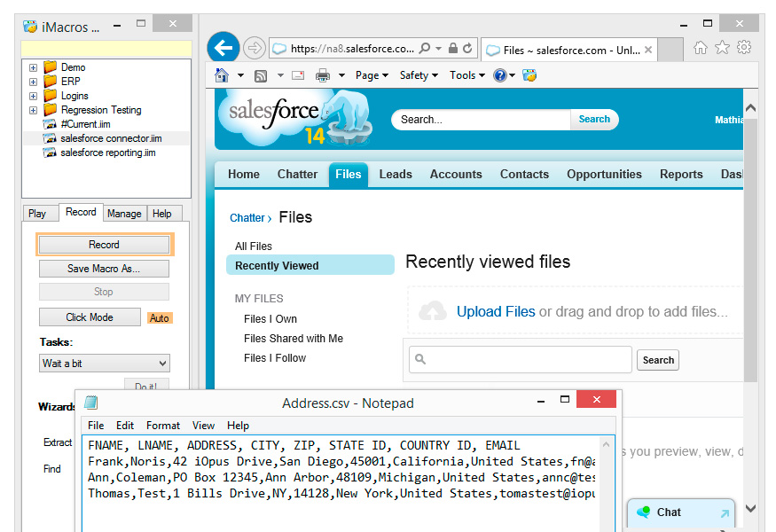The width and height of the screenshot is (776, 532).
Task: Click the Salesforce logo
Action: [295, 118]
